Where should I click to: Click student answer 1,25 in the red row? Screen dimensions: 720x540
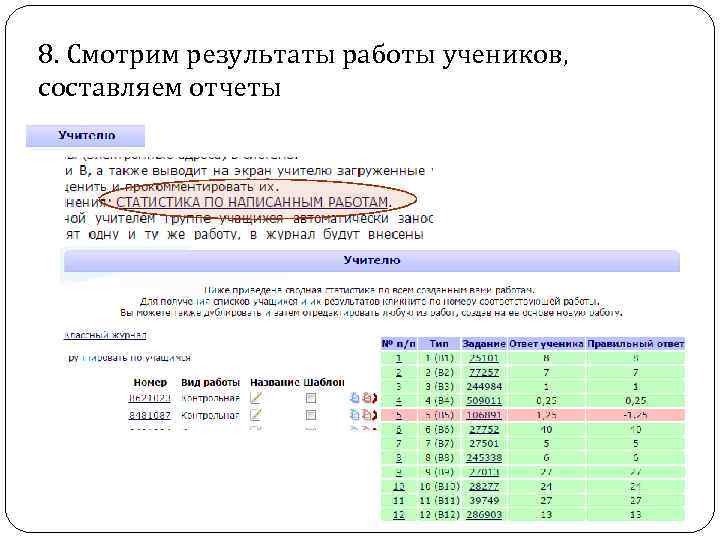click(x=546, y=415)
